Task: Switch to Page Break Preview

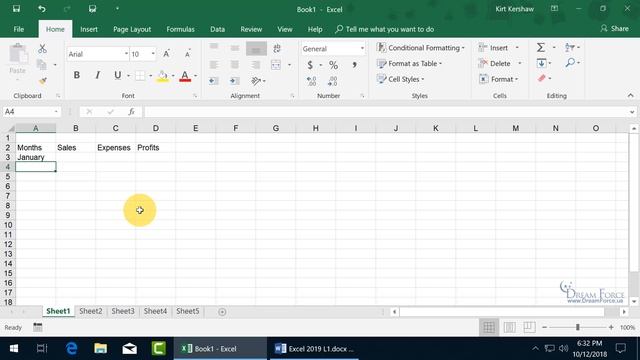Action: (529, 327)
